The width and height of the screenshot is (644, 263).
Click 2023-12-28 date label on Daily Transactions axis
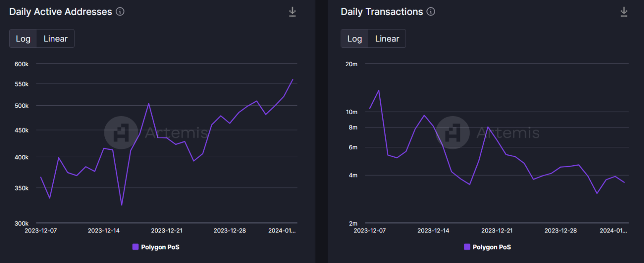(x=561, y=231)
